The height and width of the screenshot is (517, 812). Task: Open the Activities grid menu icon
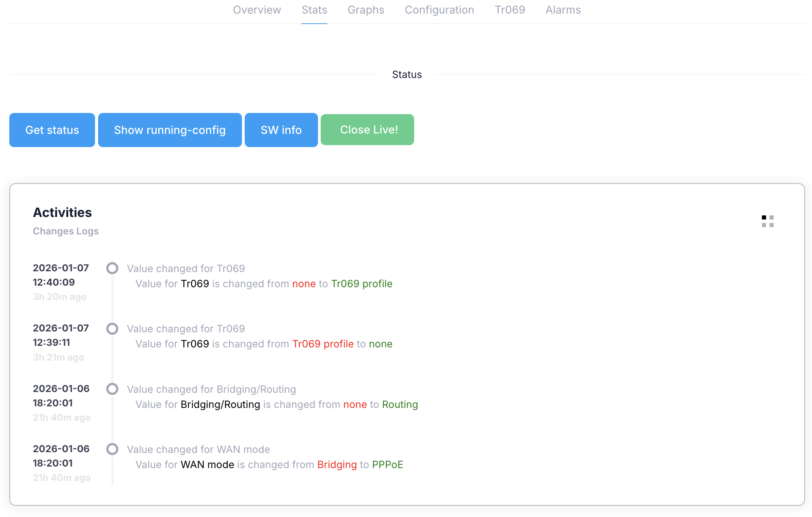(767, 221)
